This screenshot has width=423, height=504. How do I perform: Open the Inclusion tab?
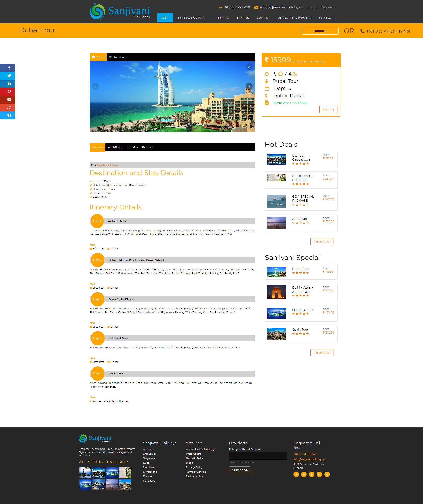[132, 147]
